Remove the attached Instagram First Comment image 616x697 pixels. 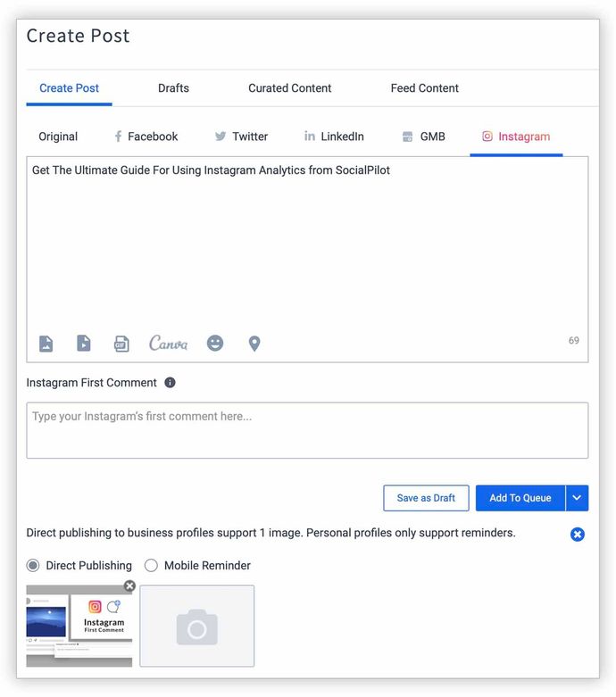129,586
